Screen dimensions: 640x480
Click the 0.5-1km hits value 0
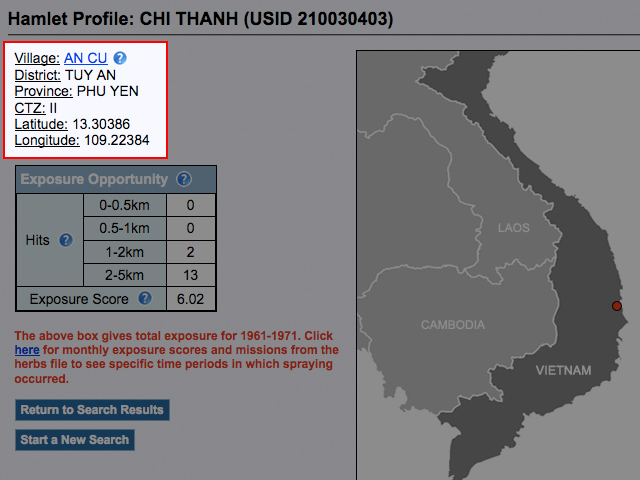click(x=191, y=228)
